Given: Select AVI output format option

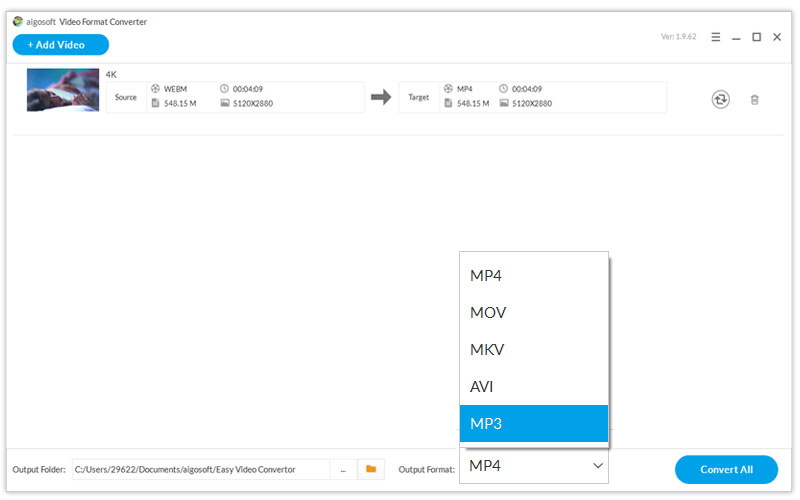Looking at the screenshot, I should (x=534, y=386).
